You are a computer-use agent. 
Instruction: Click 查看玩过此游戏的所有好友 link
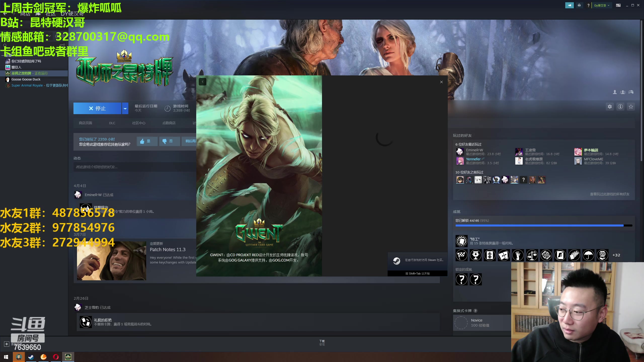point(610,194)
